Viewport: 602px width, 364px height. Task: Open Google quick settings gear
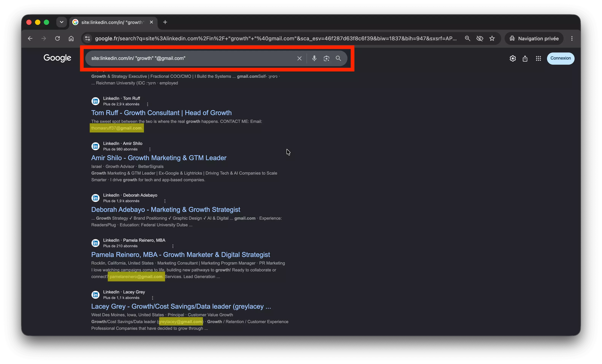[x=513, y=58]
